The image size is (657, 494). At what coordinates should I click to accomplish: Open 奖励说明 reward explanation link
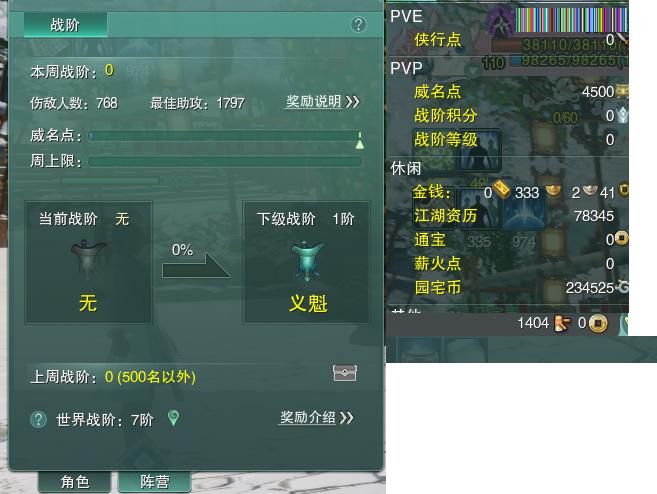[x=323, y=101]
